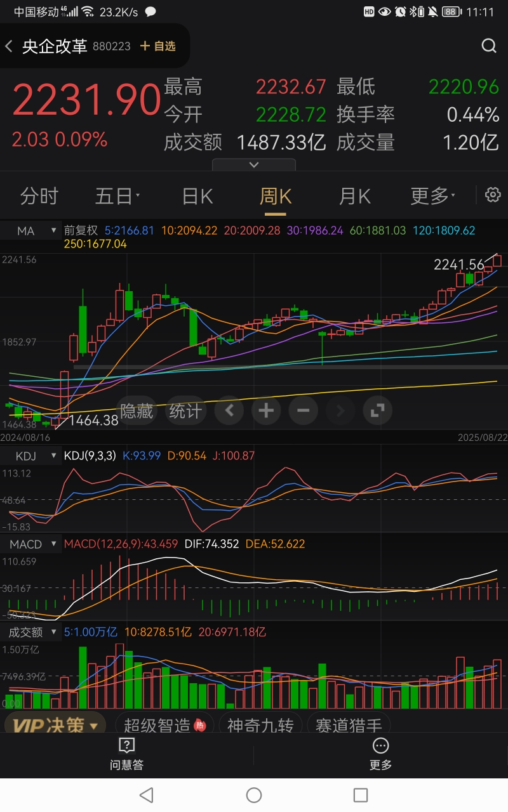This screenshot has width=508, height=812.
Task: Open the VIP决策 dropdown
Action: (x=56, y=725)
